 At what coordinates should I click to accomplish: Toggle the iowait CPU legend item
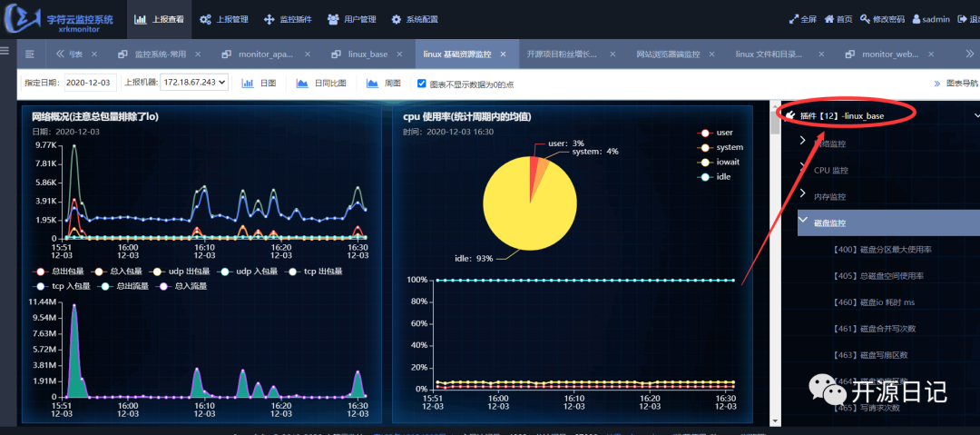[x=720, y=163]
